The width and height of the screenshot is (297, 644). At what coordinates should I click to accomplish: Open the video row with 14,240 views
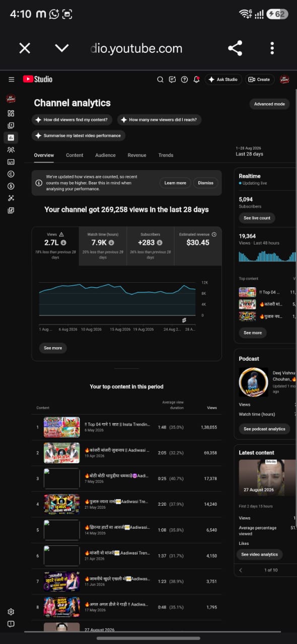point(126,504)
